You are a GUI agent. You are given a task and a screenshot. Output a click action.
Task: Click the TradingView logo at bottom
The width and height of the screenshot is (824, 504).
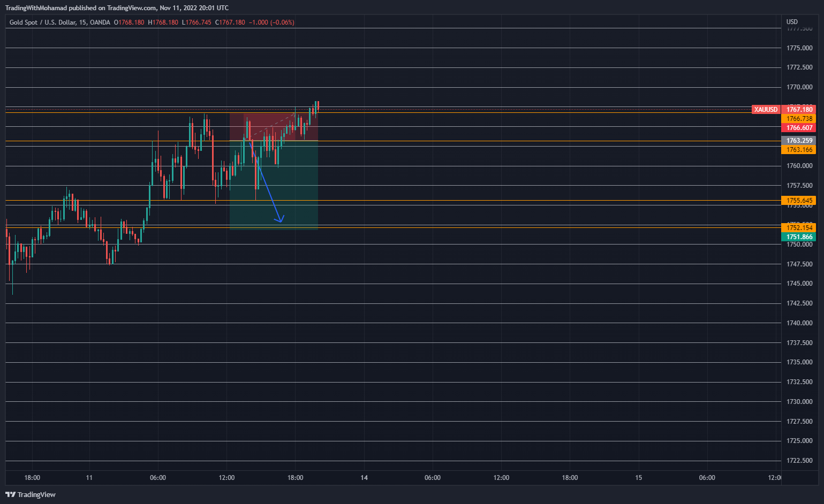coord(31,494)
